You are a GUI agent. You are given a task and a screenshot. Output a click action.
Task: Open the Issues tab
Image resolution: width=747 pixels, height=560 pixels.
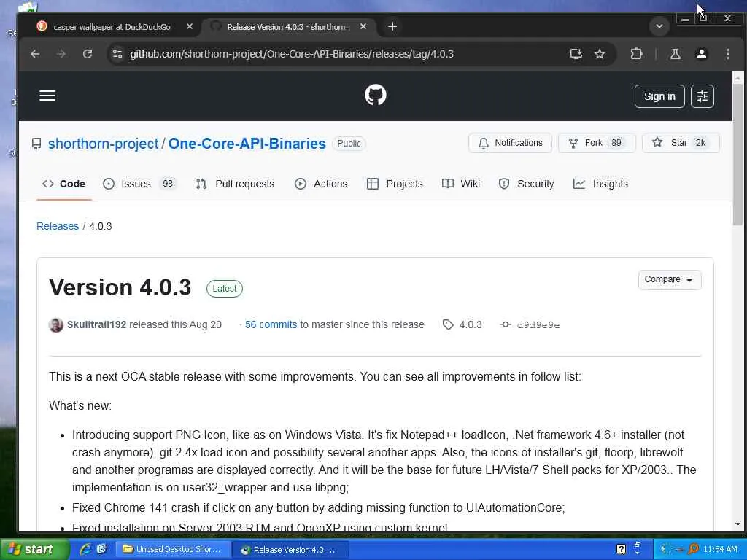(x=139, y=184)
